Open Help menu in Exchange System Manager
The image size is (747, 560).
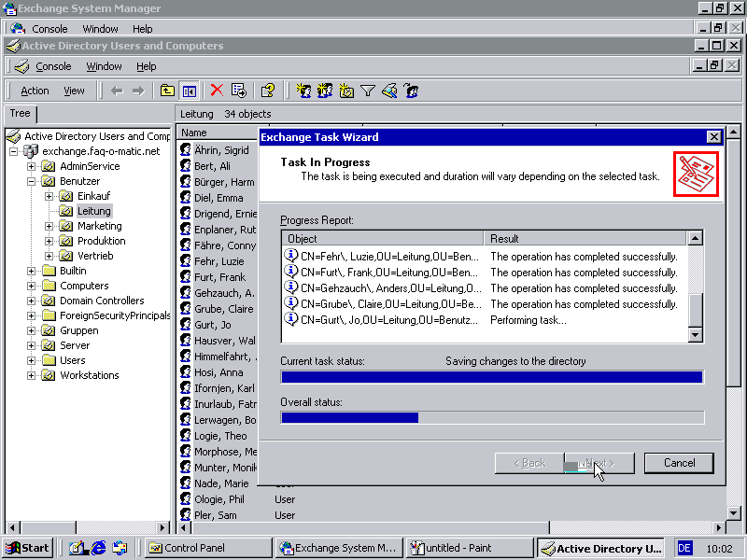click(143, 29)
